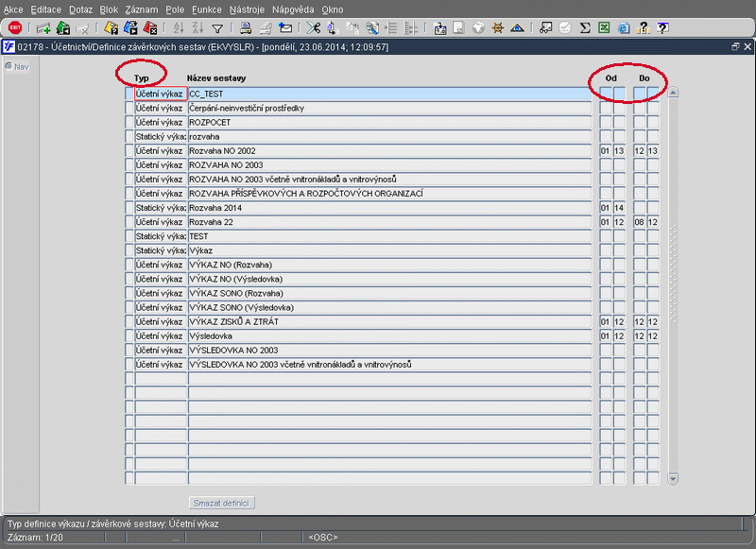Image resolution: width=756 pixels, height=549 pixels.
Task: Click the Do value 08 in Rozvaha 22 row
Action: coord(639,222)
